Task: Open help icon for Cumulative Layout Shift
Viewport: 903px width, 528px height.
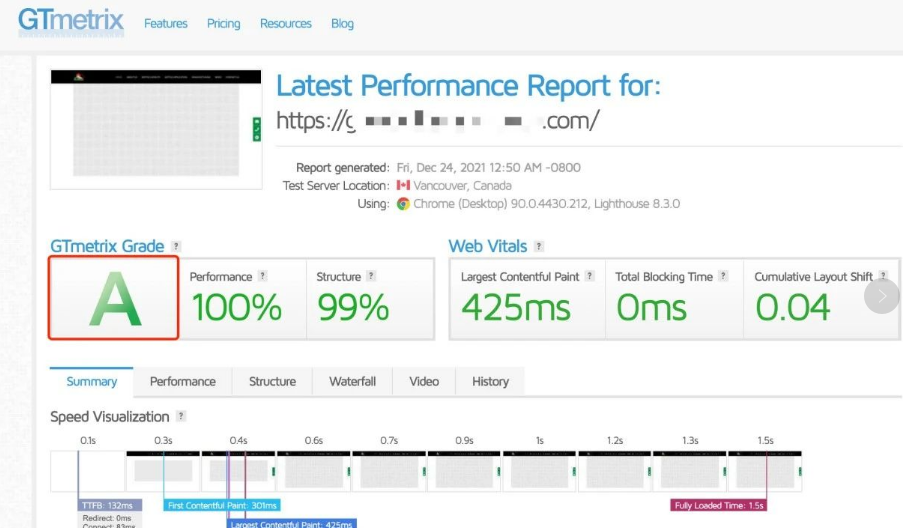Action: point(883,276)
